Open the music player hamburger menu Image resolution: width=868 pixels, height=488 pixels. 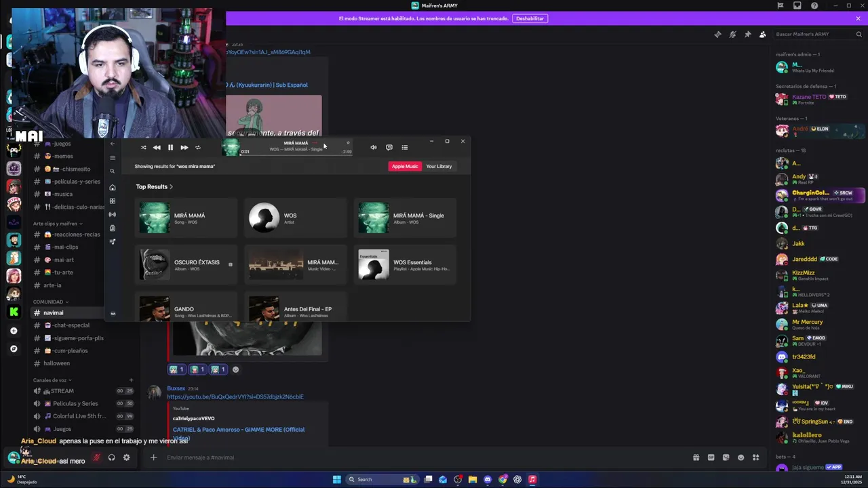(x=113, y=157)
